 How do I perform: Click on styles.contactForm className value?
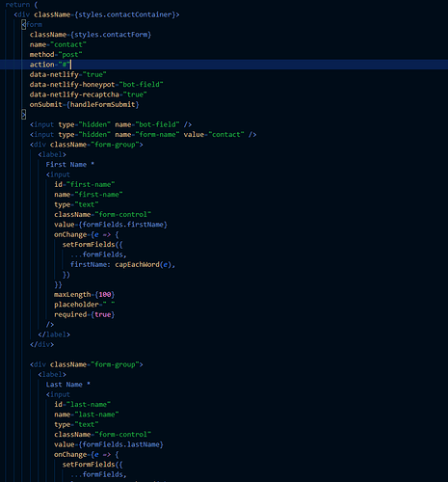[111, 35]
